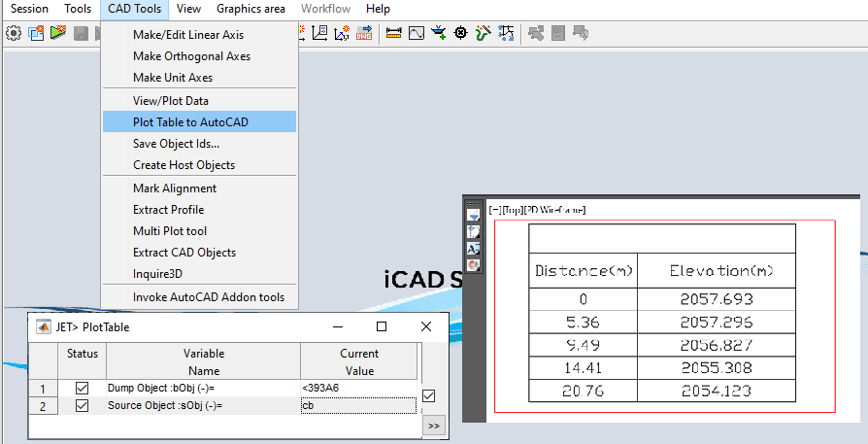The height and width of the screenshot is (444, 868).
Task: Click the black gear wheel toolbar icon
Action: click(x=460, y=33)
